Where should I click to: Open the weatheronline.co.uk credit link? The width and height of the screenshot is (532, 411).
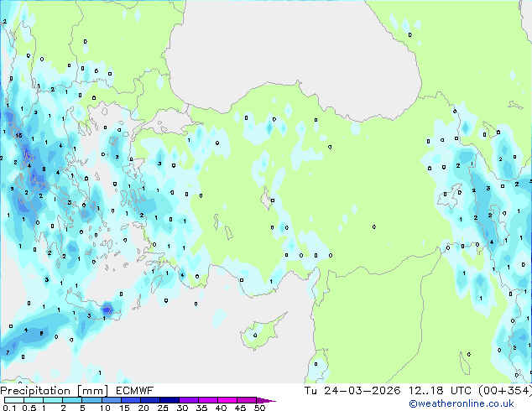[x=462, y=403]
